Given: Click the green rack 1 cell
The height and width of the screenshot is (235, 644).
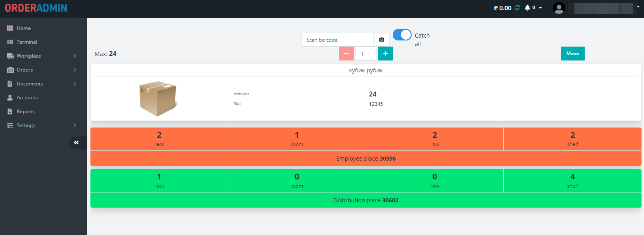Looking at the screenshot, I should [x=159, y=181].
